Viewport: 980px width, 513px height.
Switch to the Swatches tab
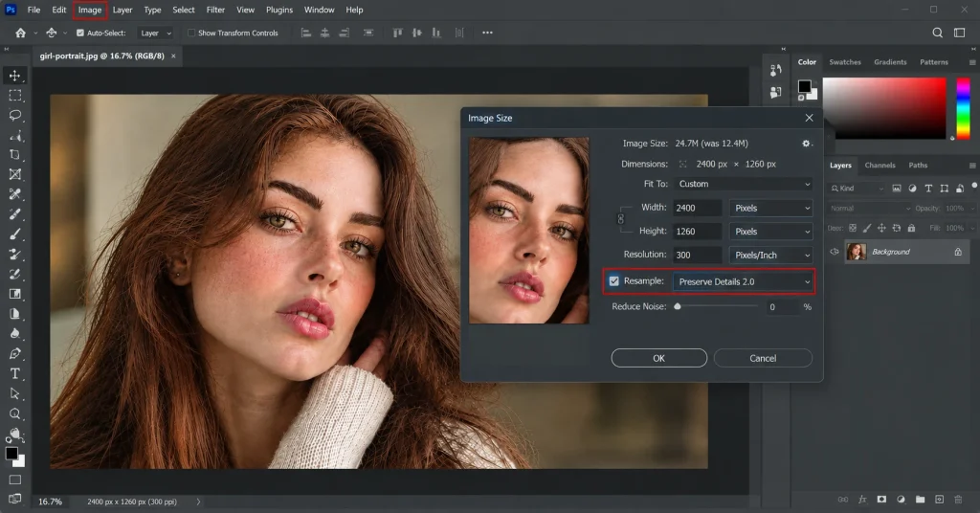tap(845, 62)
